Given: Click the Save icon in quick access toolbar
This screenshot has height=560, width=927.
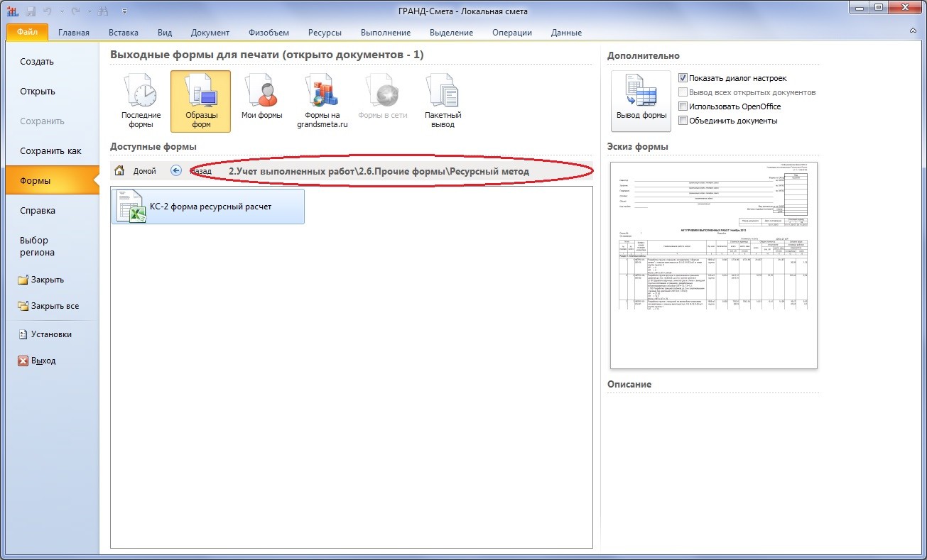Looking at the screenshot, I should pyautogui.click(x=31, y=11).
